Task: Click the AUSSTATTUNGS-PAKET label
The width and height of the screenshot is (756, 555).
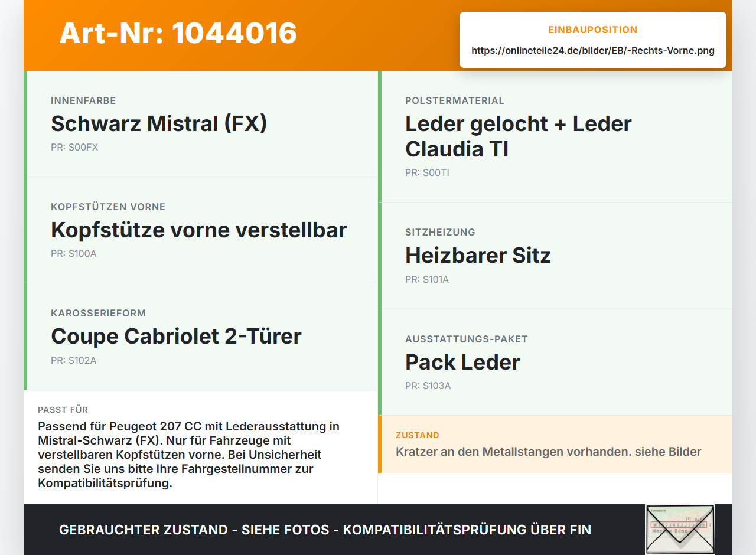Action: (x=467, y=339)
